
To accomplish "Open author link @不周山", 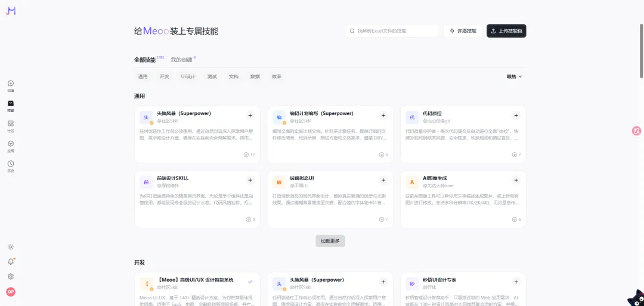I will (x=299, y=186).
